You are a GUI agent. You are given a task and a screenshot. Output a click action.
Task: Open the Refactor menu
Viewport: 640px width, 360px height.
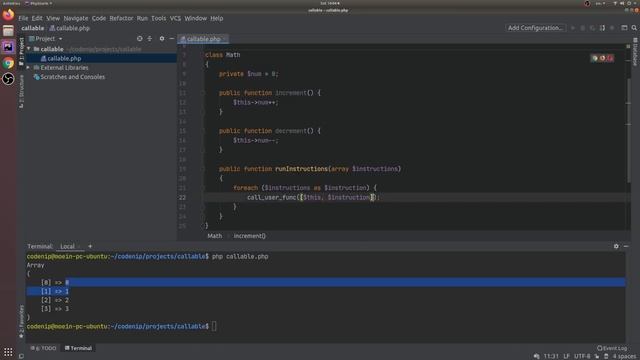click(x=121, y=18)
